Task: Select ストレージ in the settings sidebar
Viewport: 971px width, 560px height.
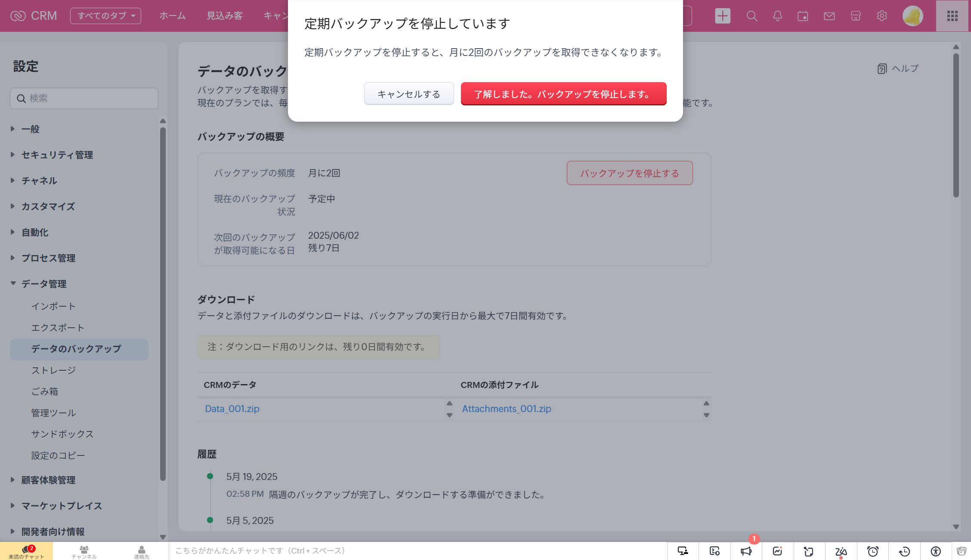Action: 53,370
